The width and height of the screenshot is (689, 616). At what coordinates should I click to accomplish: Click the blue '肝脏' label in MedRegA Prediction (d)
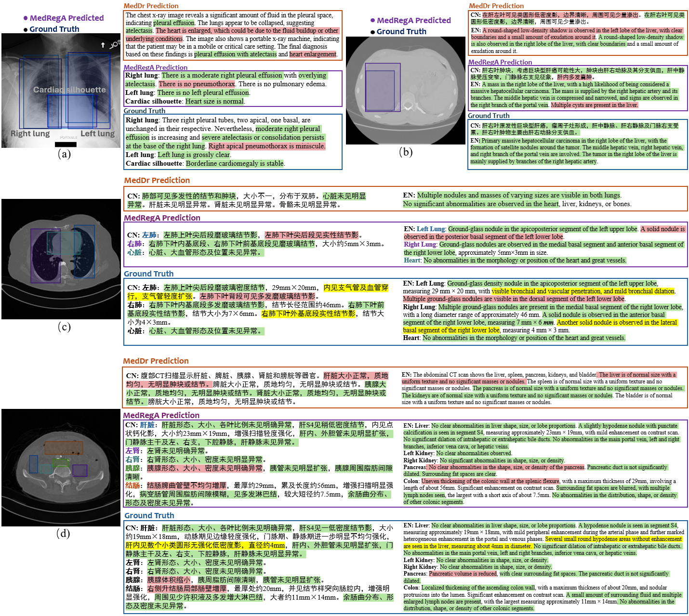click(x=147, y=425)
